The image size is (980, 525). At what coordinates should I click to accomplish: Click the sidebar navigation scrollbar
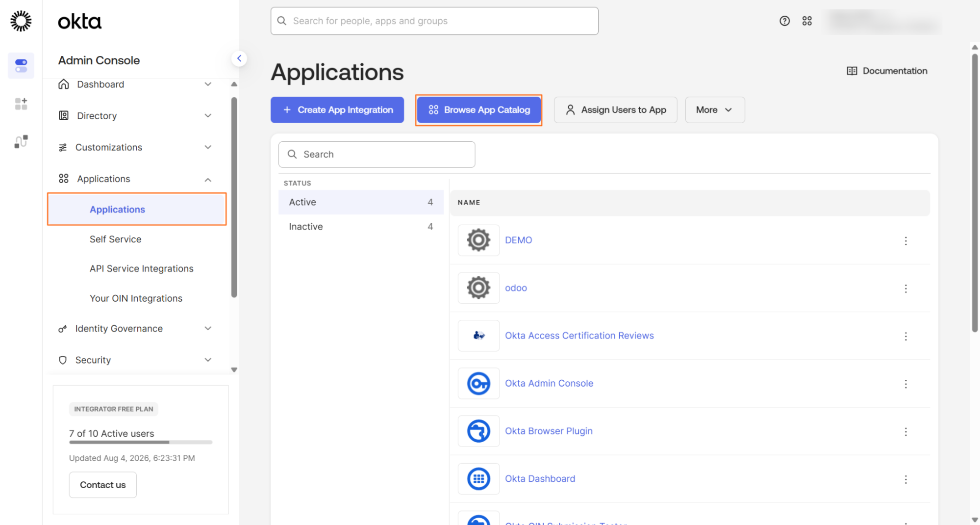234,197
